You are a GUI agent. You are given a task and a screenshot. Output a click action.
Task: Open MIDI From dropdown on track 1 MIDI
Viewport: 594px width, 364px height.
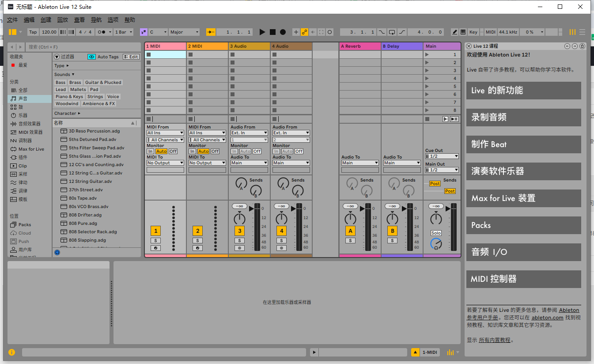165,133
